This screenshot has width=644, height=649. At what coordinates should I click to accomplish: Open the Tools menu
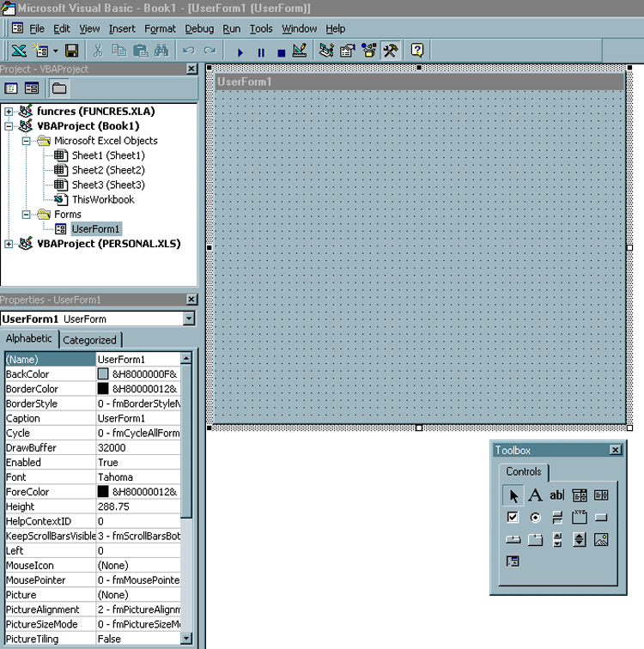(x=261, y=28)
